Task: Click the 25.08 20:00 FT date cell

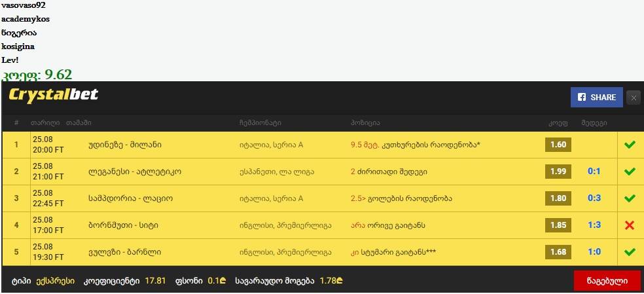Action: [x=48, y=145]
